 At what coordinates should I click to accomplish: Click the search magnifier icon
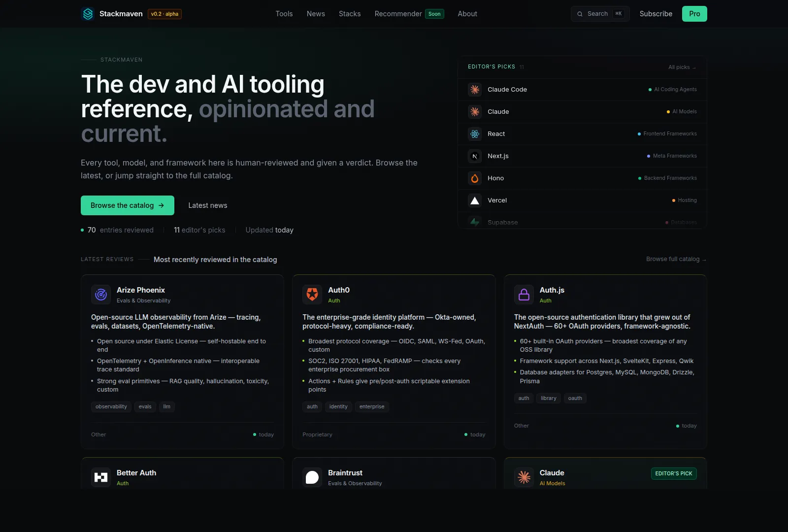coord(580,14)
